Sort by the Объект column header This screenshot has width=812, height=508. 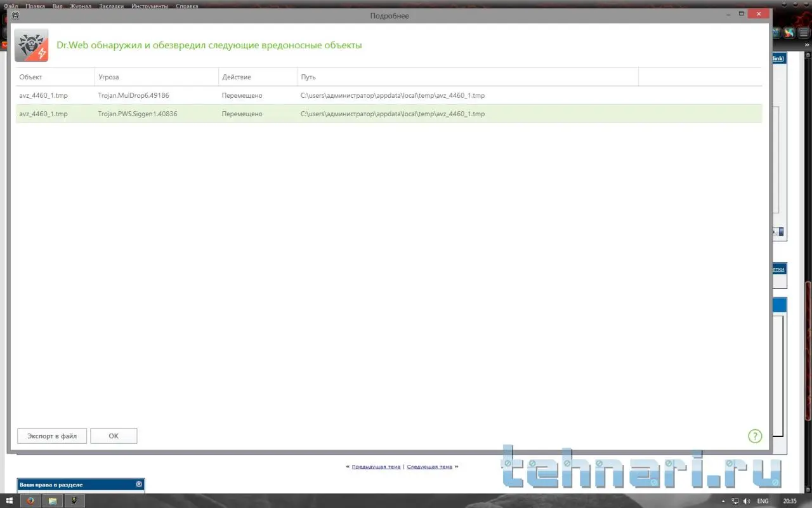55,77
